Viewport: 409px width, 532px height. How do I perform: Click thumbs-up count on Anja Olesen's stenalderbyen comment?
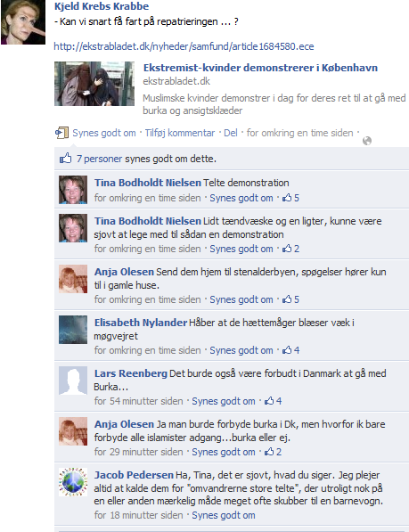pos(291,299)
